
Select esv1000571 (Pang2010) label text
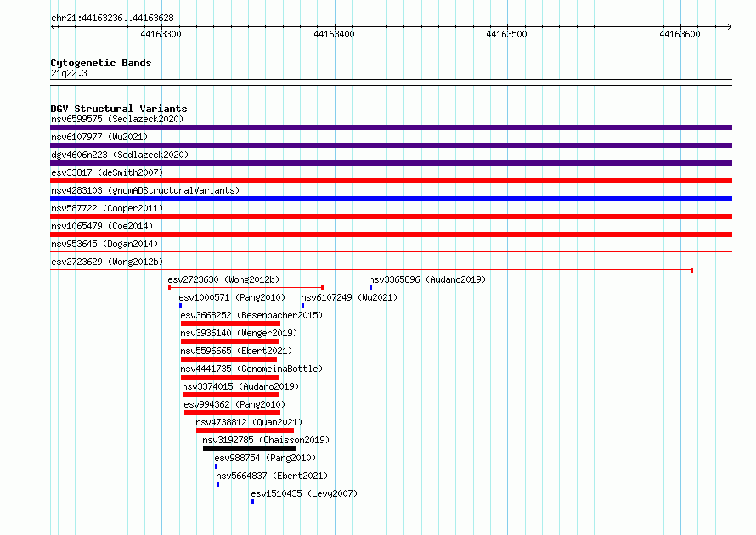[232, 297]
